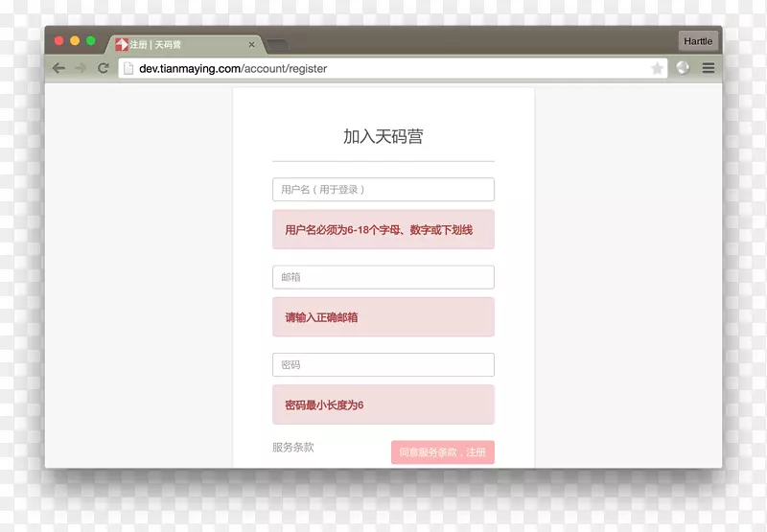767x532 pixels.
Task: Maximize the window with the green button
Action: pyautogui.click(x=91, y=41)
